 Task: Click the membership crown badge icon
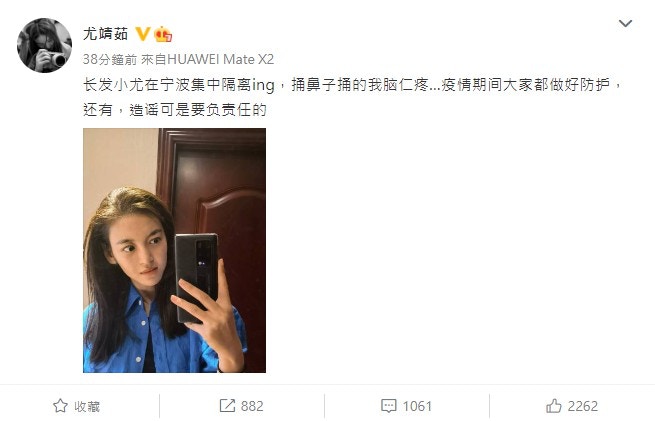coord(163,34)
